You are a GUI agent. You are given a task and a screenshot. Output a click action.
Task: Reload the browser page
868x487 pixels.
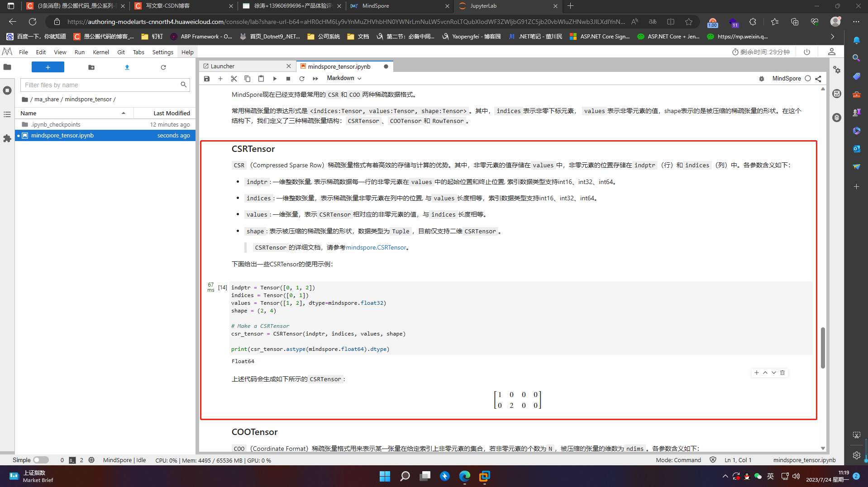coord(33,22)
